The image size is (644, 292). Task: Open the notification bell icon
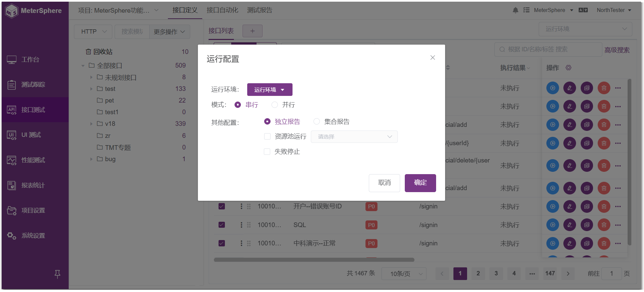tap(515, 10)
